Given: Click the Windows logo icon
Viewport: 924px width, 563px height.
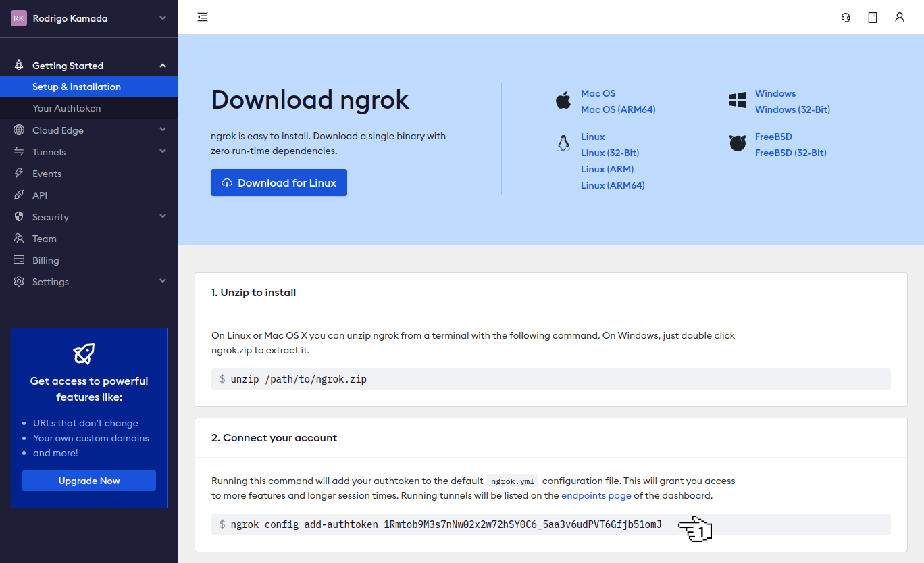Looking at the screenshot, I should (x=736, y=100).
